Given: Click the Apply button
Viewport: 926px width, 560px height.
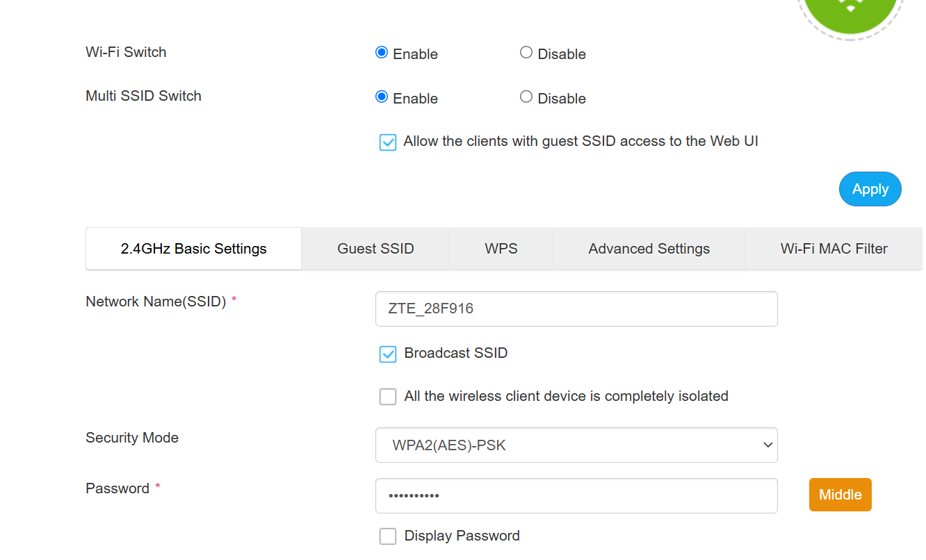Looking at the screenshot, I should click(870, 189).
